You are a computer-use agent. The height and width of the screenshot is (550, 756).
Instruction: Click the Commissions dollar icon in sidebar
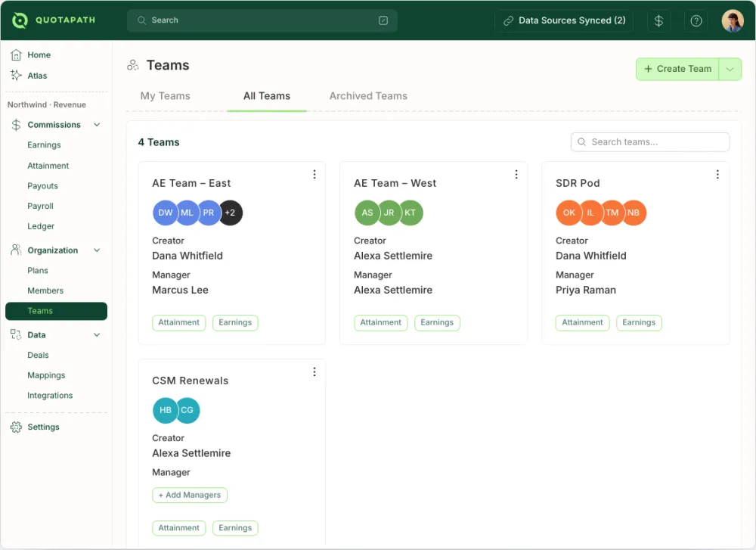pos(16,125)
